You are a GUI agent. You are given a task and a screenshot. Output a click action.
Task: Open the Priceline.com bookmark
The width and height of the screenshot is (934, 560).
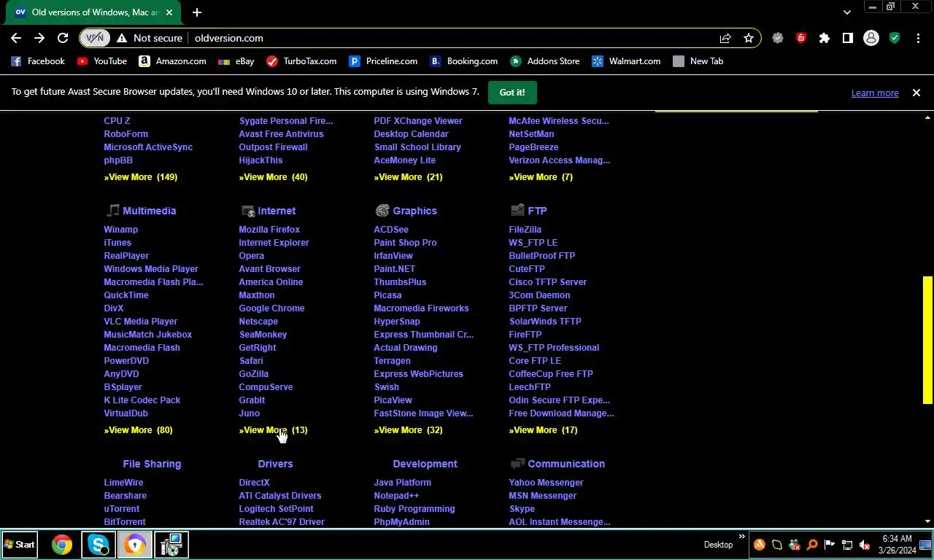(383, 61)
